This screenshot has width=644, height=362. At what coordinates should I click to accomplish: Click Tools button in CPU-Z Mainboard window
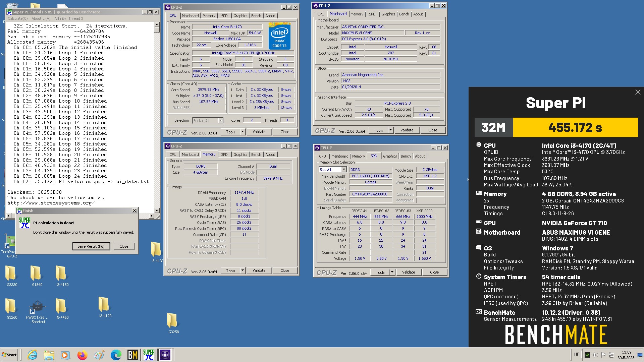click(x=378, y=130)
